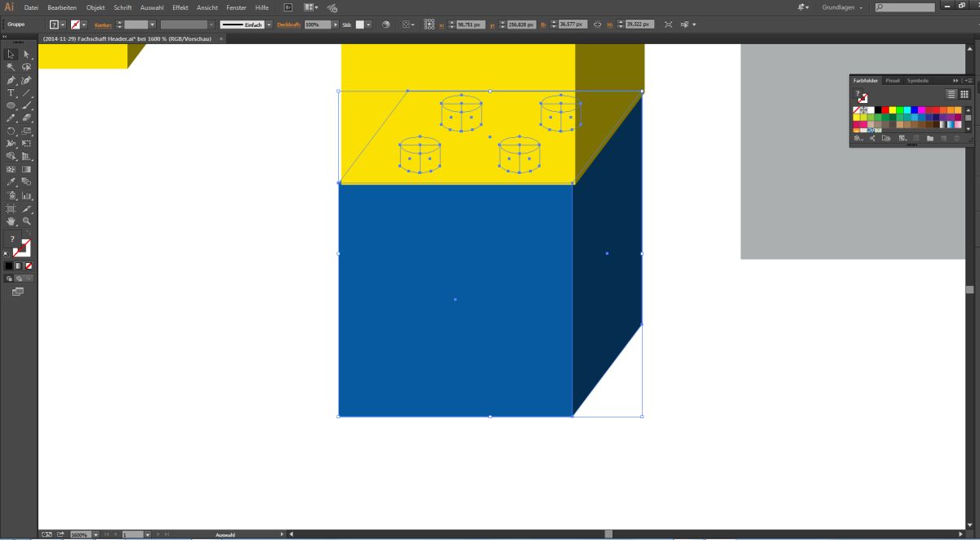The width and height of the screenshot is (980, 540).
Task: Open the Datei menu
Action: click(x=32, y=7)
